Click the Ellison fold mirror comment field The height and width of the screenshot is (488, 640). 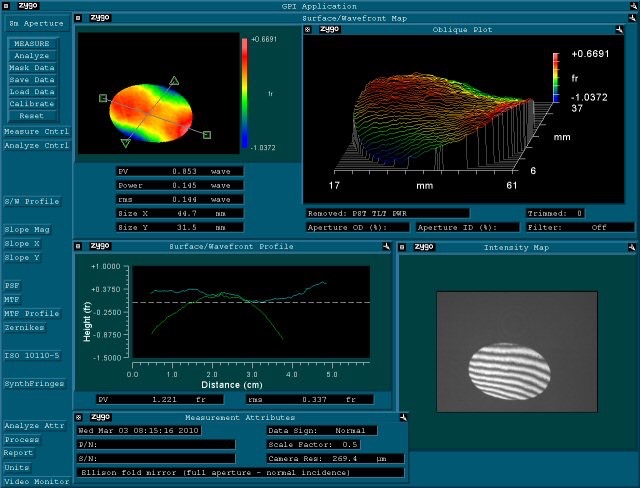click(240, 471)
